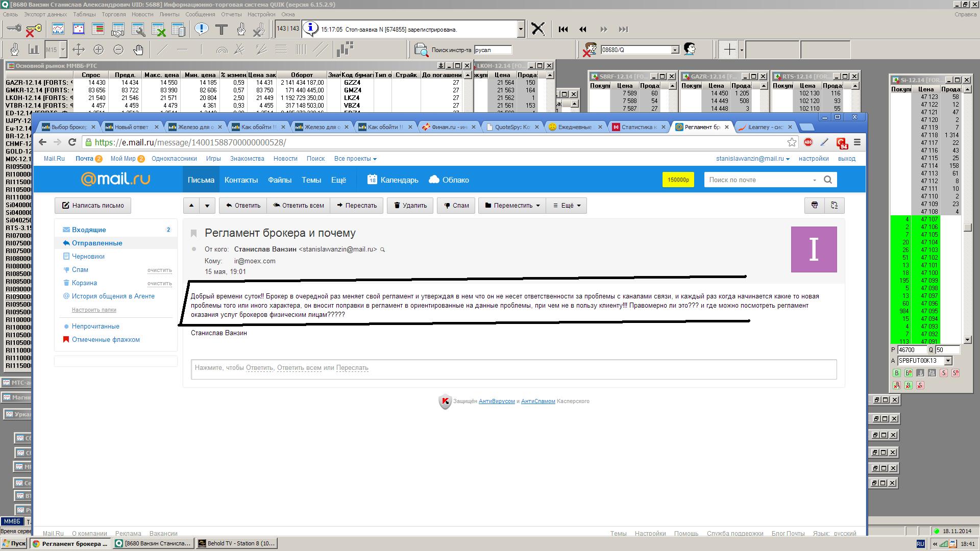This screenshot has height=551, width=980.
Task: Open the Торговля menu
Action: [x=114, y=14]
